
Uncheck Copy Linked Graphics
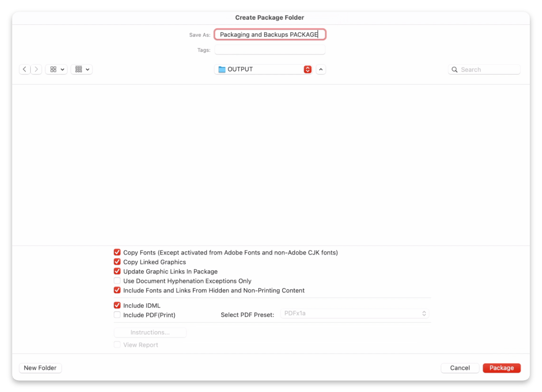click(x=117, y=262)
